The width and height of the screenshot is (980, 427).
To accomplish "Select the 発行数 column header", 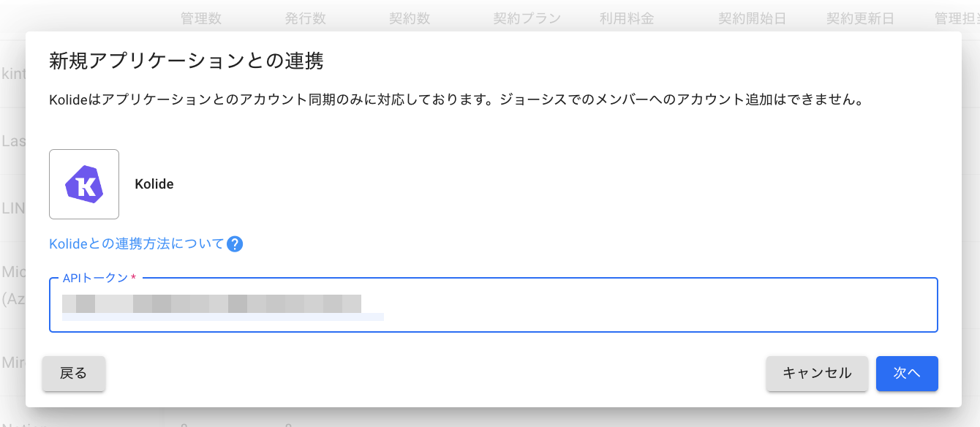I will tap(306, 19).
